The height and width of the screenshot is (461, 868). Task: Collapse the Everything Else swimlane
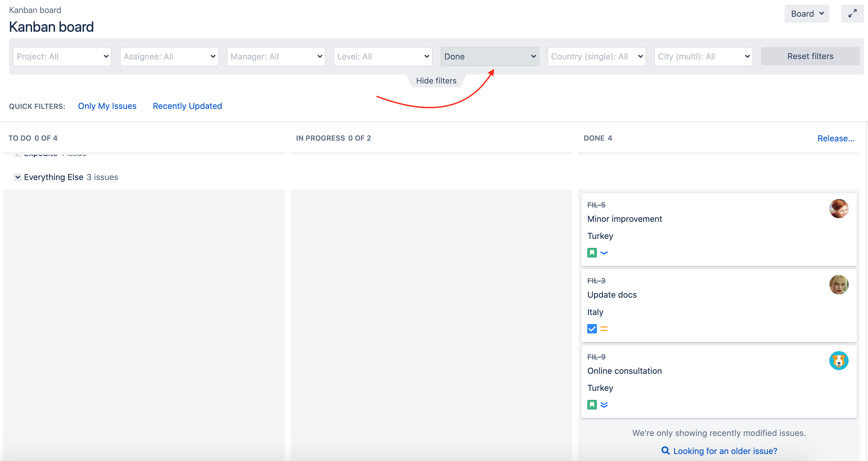tap(18, 177)
